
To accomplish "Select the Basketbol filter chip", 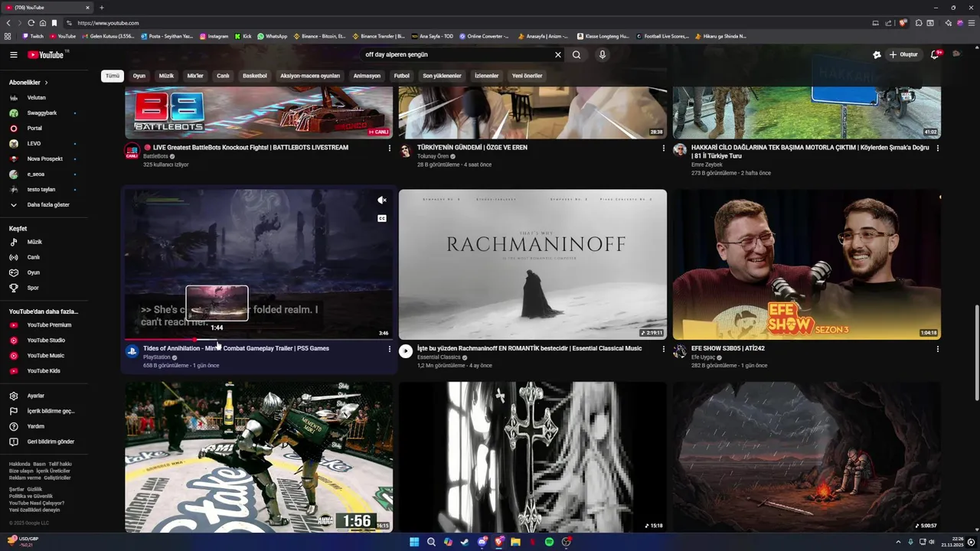I will (255, 76).
